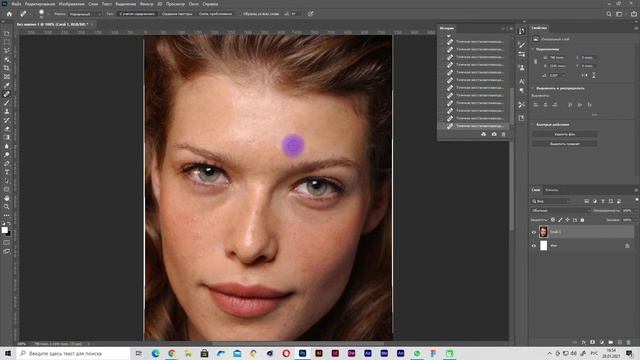Open layer filter type dropdown 'Вид'
This screenshot has height=360, width=640.
550,201
